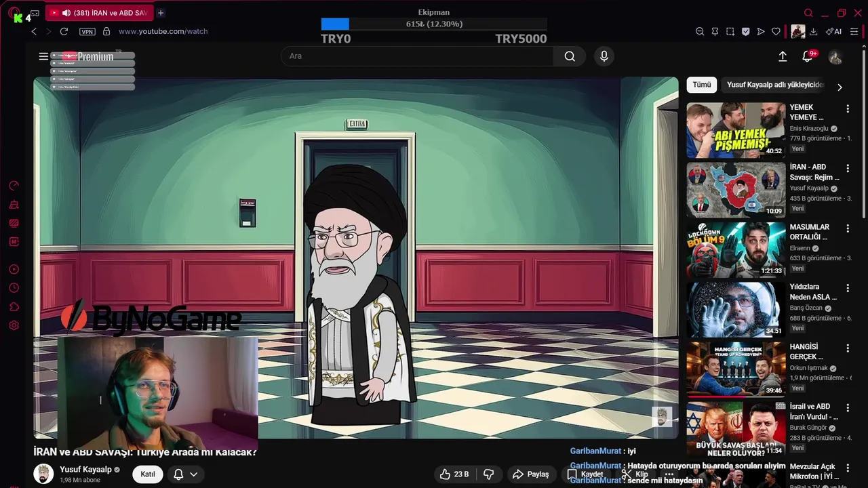Open YouTube notifications bell
Screen dimensions: 868x488
tap(807, 56)
